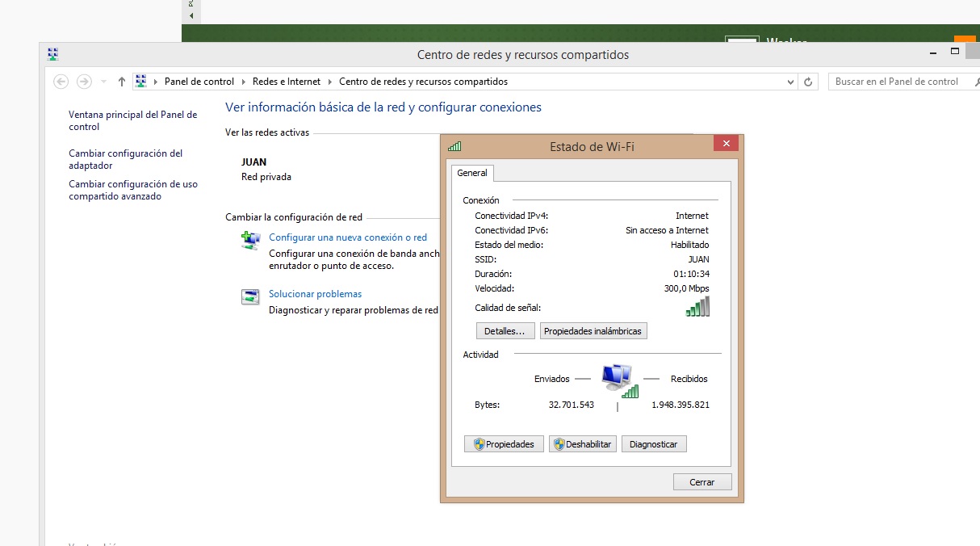Click the Wi-Fi signal icon in dialog title bar
Image resolution: width=980 pixels, height=546 pixels.
tap(454, 146)
